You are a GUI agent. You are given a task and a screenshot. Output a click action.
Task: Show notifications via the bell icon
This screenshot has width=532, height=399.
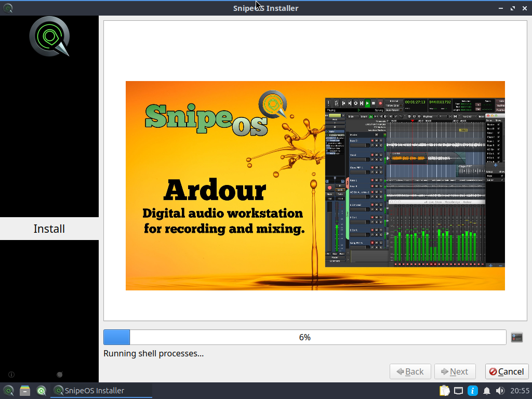486,391
